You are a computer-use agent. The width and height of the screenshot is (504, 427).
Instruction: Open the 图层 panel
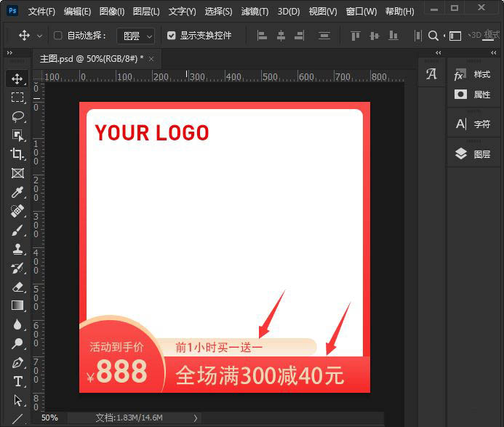tap(473, 154)
